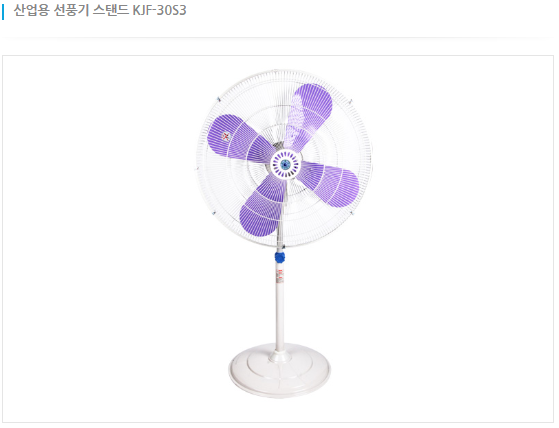Click the model number KJF-30S3 in title
The image size is (559, 428).
(x=159, y=10)
